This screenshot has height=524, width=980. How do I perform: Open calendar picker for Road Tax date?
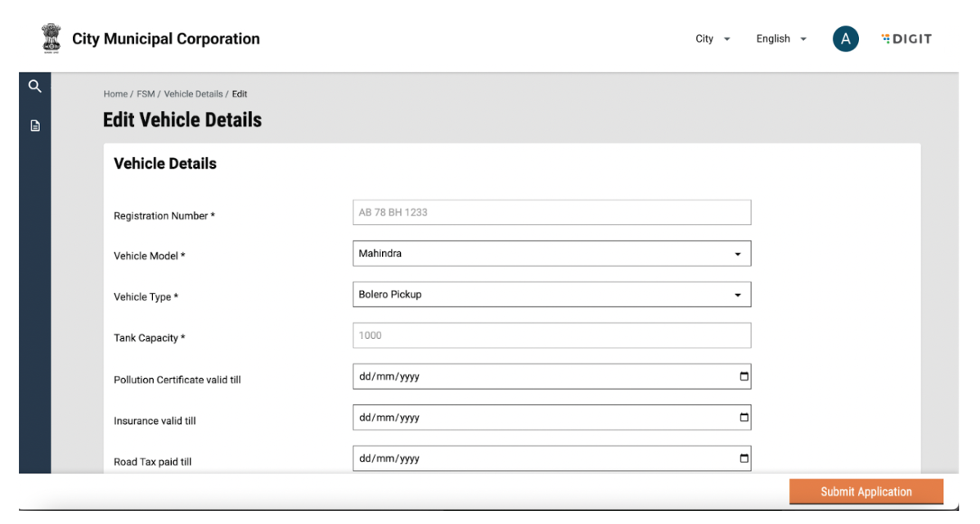(x=744, y=458)
